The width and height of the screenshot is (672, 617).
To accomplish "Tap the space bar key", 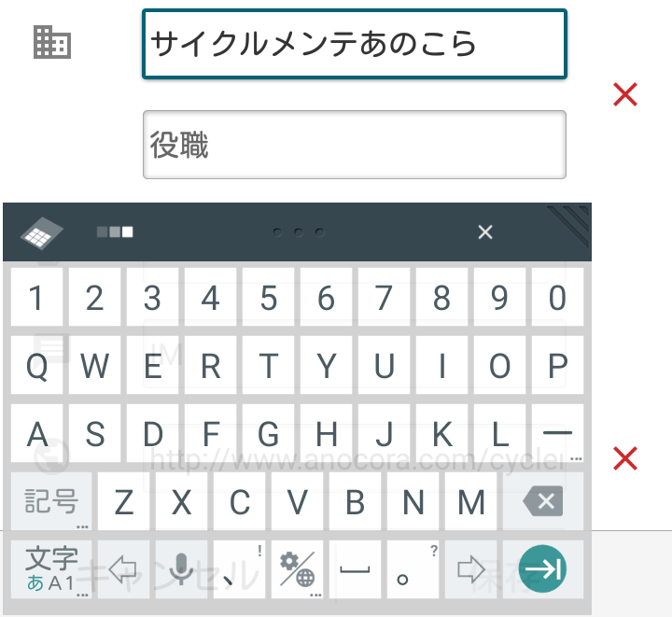I will click(355, 569).
